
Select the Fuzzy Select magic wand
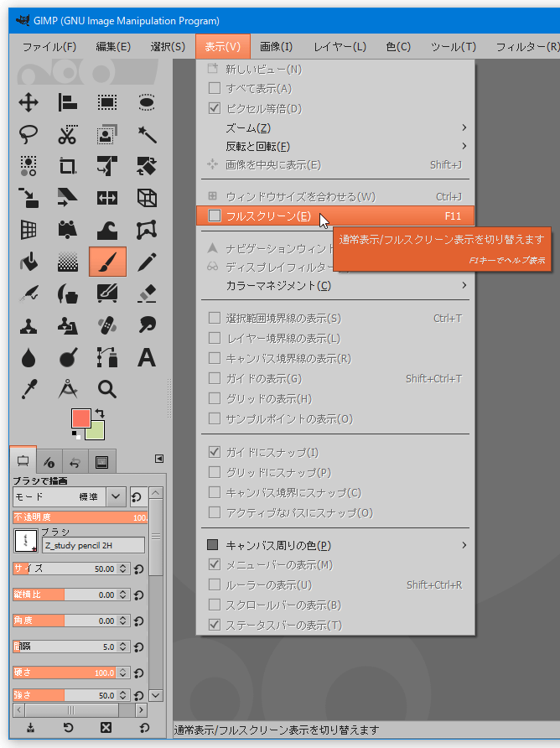pyautogui.click(x=147, y=134)
